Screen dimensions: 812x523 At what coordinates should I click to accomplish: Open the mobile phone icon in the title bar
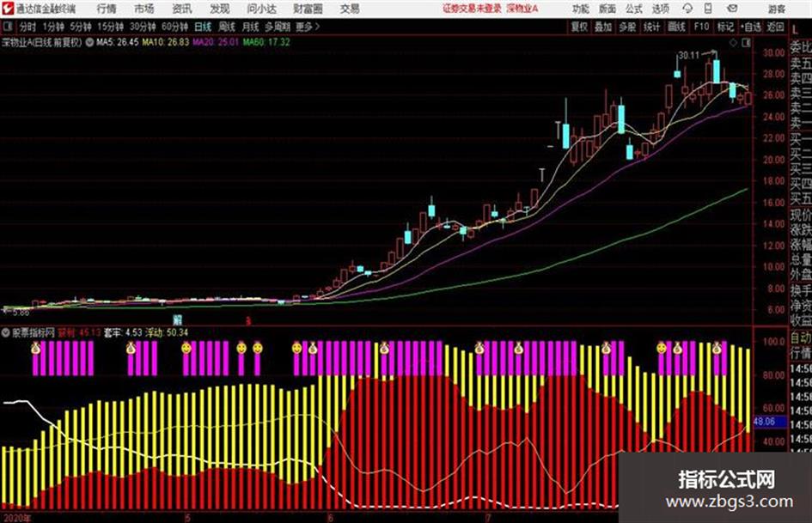[708, 9]
